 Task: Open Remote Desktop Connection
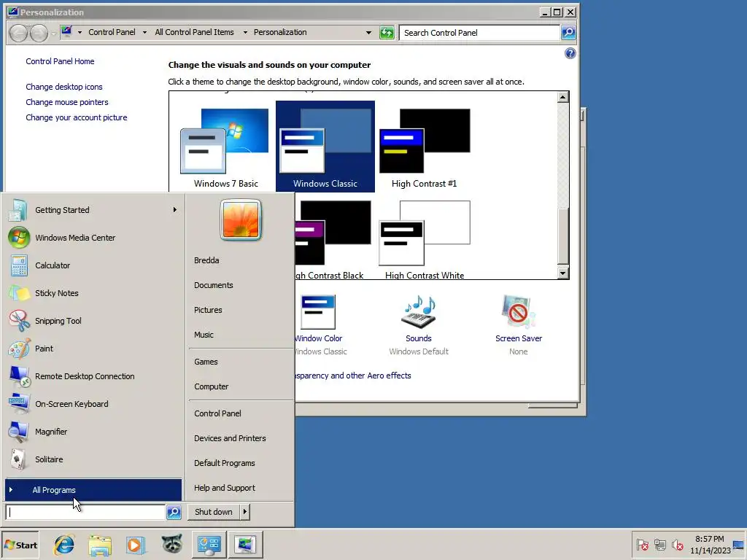[93, 376]
